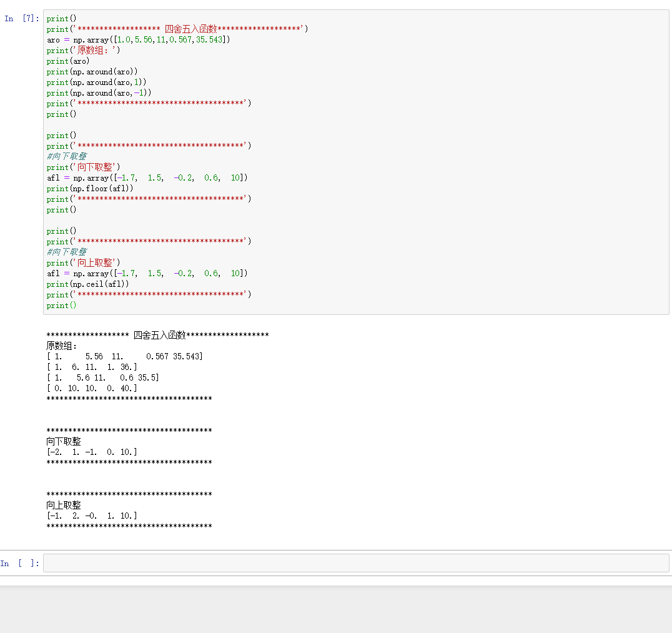Click the 向上取整 output label
Screen dimensions: 672x633
coord(55,505)
